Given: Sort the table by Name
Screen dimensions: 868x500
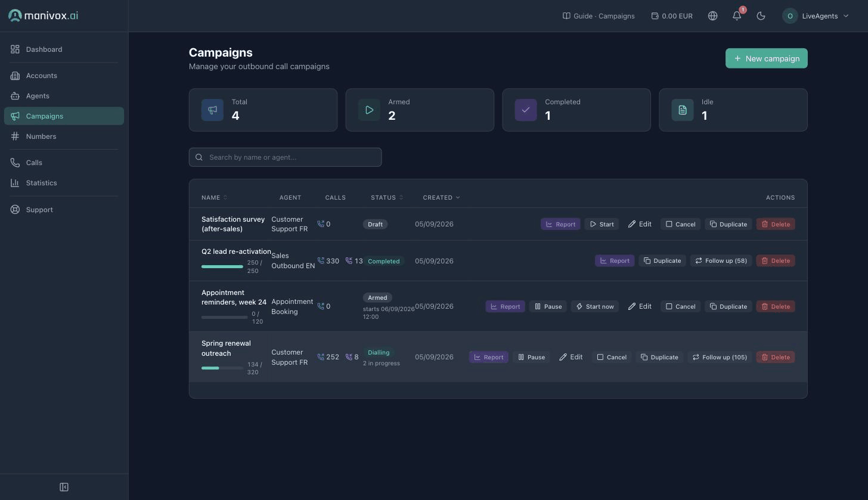Looking at the screenshot, I should 214,197.
